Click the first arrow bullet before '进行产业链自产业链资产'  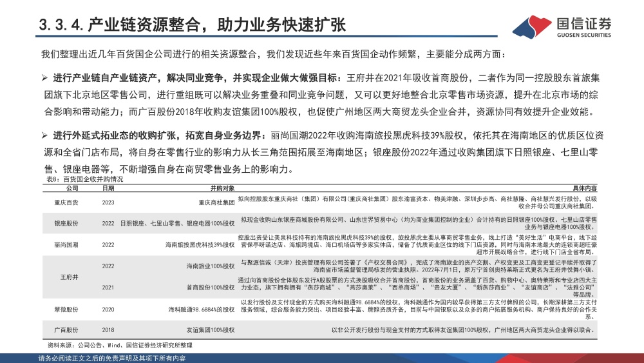tap(45, 78)
